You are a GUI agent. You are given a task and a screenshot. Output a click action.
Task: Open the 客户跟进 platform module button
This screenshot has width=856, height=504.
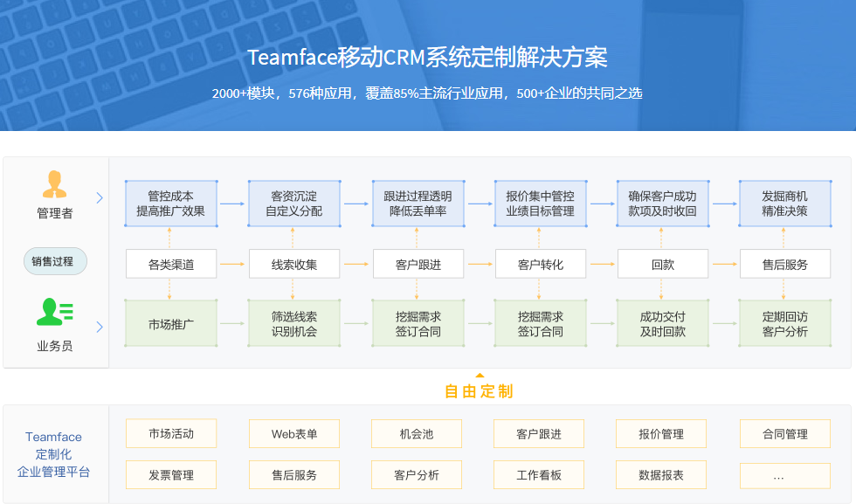point(539,433)
